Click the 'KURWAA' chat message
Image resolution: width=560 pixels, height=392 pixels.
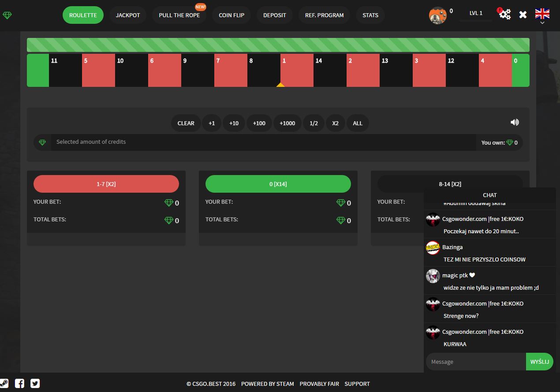(x=455, y=344)
